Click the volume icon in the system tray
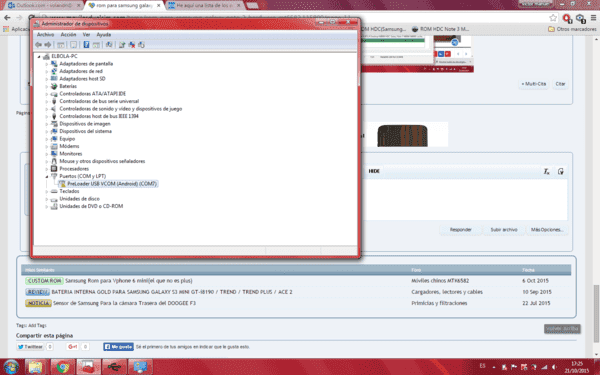The image size is (600, 375). coord(554,367)
